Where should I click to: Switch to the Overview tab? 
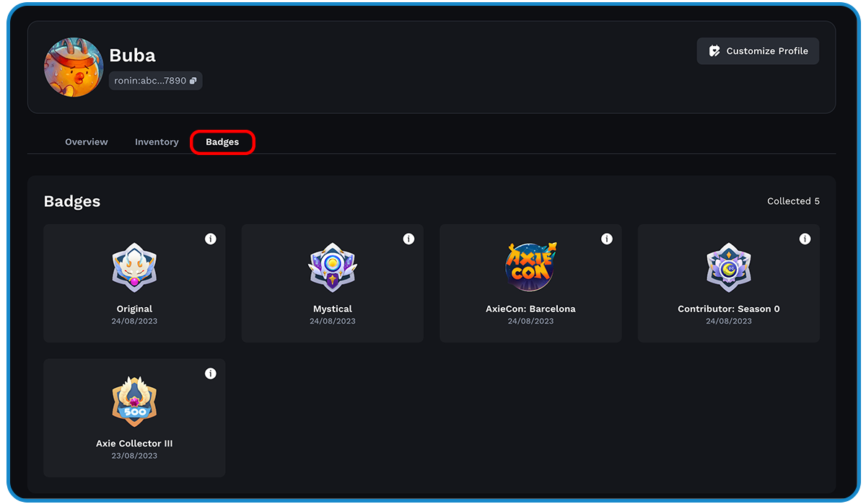[x=87, y=142]
